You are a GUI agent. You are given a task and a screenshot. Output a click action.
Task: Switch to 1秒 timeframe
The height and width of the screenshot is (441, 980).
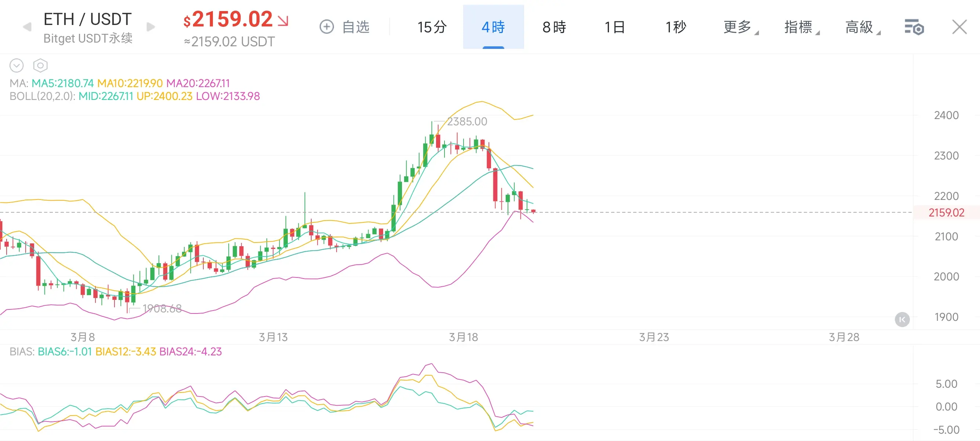coord(676,27)
